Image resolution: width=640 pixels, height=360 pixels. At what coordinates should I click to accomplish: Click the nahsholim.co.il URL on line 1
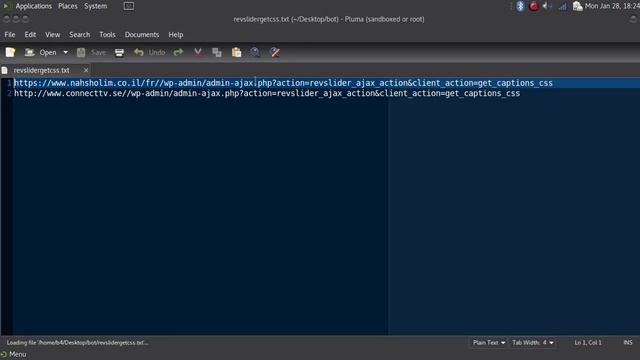(x=283, y=83)
